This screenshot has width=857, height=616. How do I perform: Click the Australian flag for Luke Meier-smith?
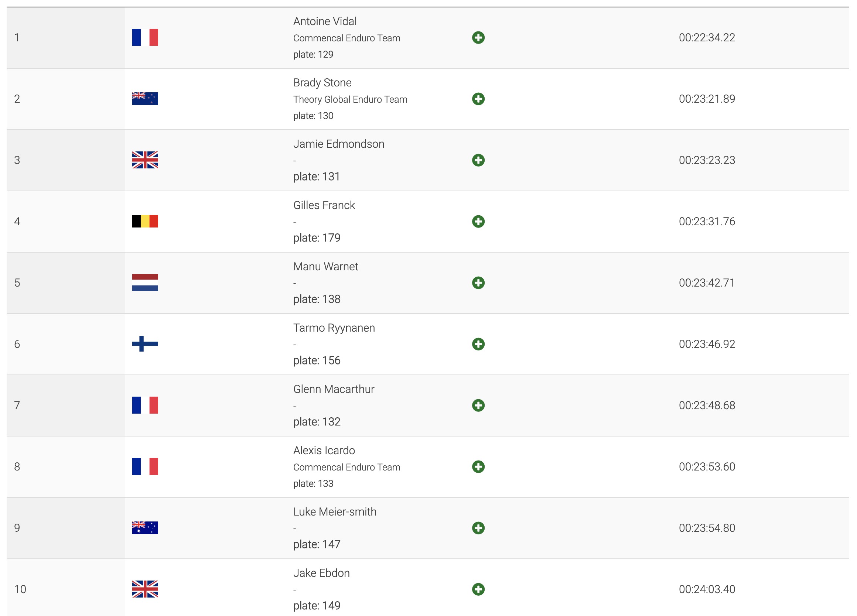[145, 528]
